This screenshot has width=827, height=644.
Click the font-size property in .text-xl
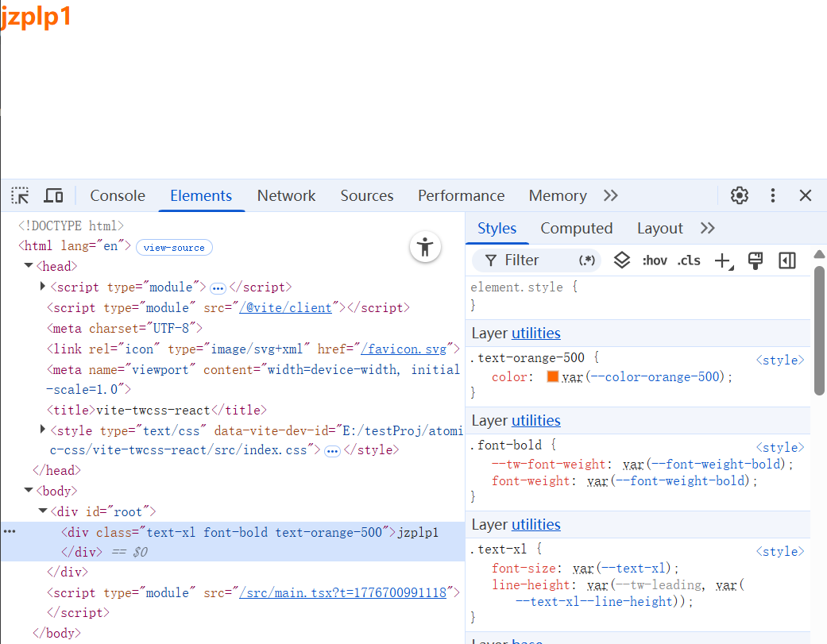coord(524,568)
